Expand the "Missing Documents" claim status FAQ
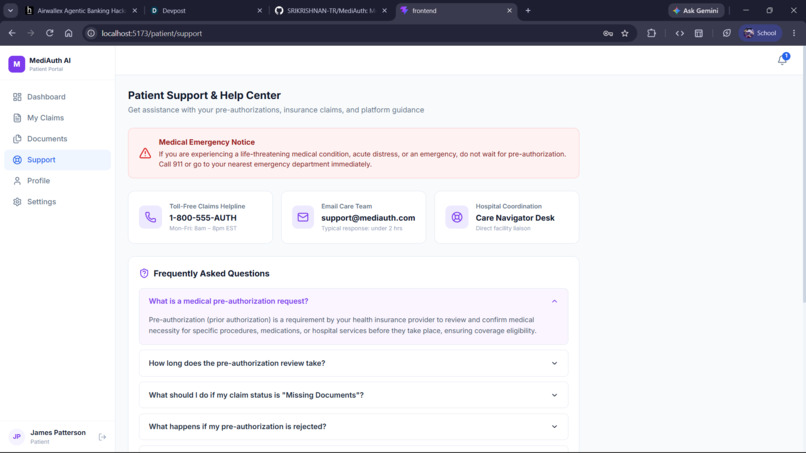This screenshot has width=806, height=453. [354, 395]
